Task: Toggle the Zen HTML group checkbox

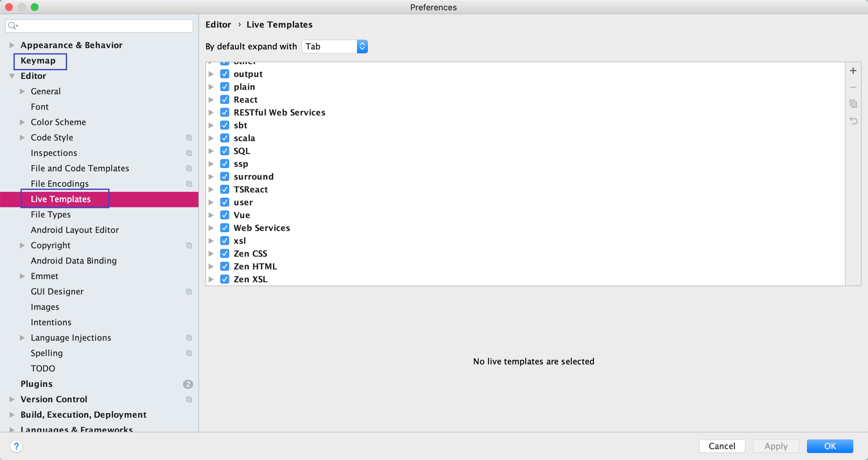Action: (x=225, y=266)
